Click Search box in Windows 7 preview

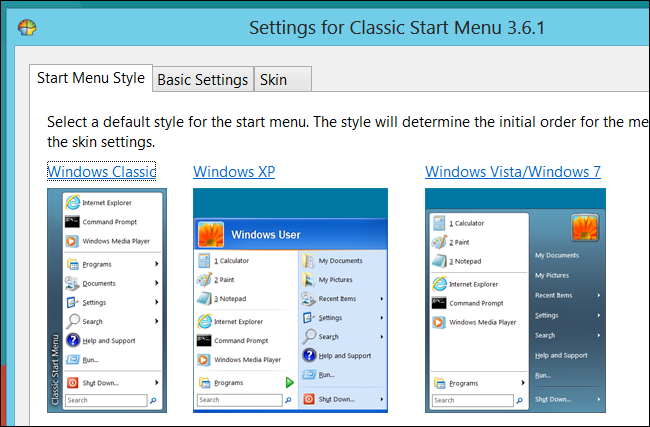point(473,400)
